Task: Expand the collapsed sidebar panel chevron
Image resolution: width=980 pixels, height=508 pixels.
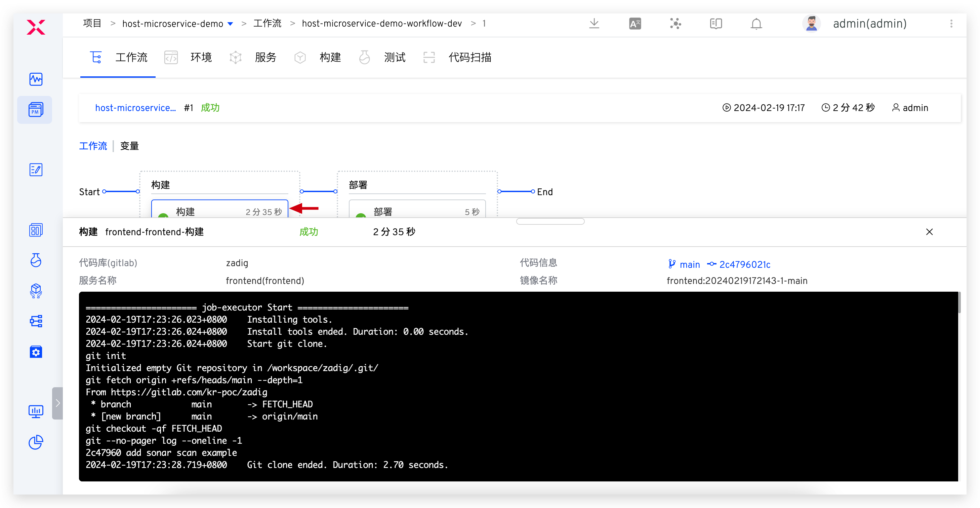Action: pos(57,403)
